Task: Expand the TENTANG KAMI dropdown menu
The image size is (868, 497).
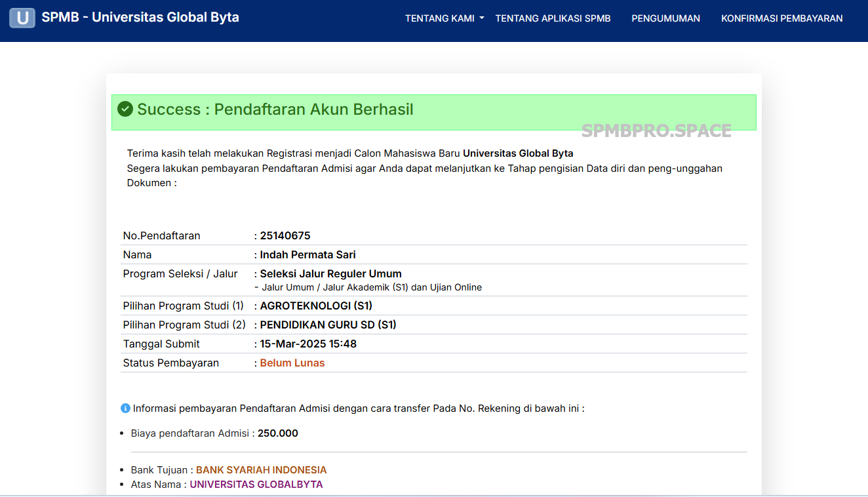Action: pos(439,18)
